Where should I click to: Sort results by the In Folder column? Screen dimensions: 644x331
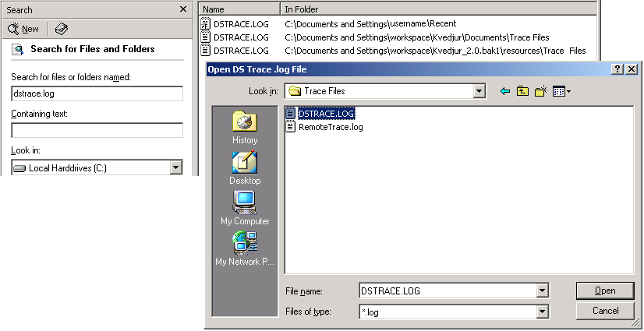click(x=439, y=9)
